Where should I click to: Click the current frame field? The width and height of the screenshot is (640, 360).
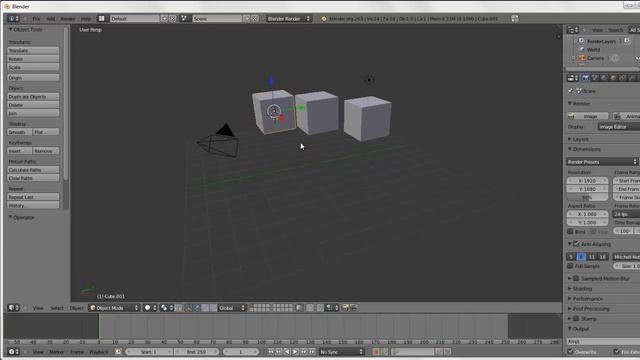[x=241, y=352]
